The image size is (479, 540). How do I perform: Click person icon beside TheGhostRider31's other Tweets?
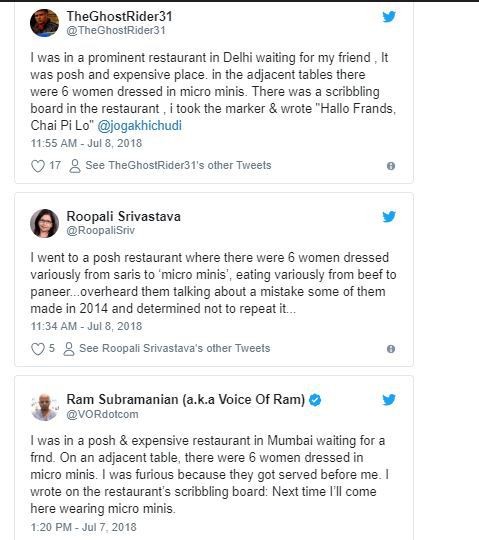pos(75,166)
